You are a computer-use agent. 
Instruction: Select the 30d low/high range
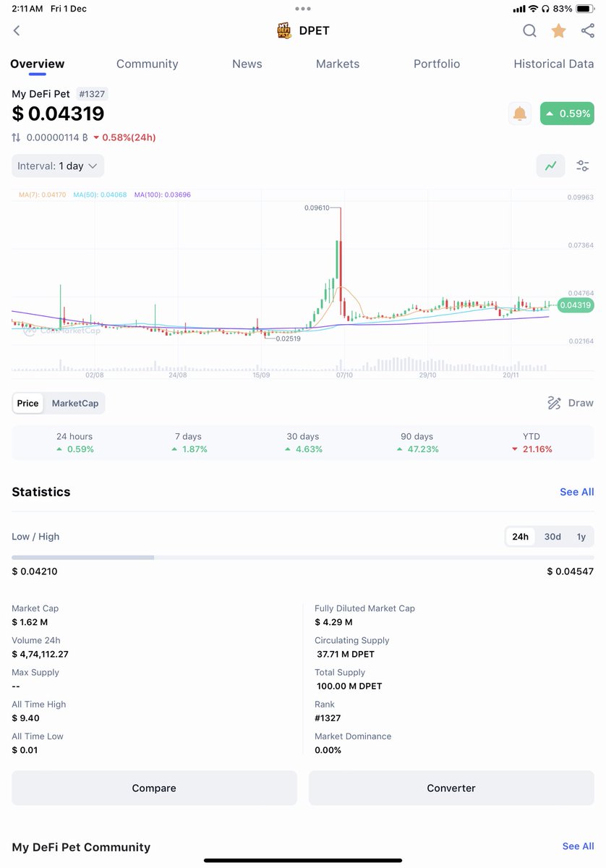552,537
